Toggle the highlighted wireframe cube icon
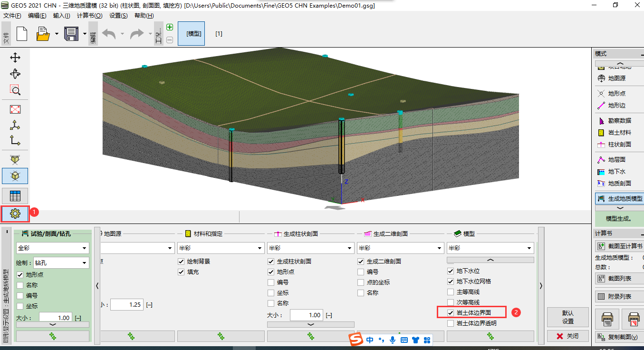 tap(15, 176)
